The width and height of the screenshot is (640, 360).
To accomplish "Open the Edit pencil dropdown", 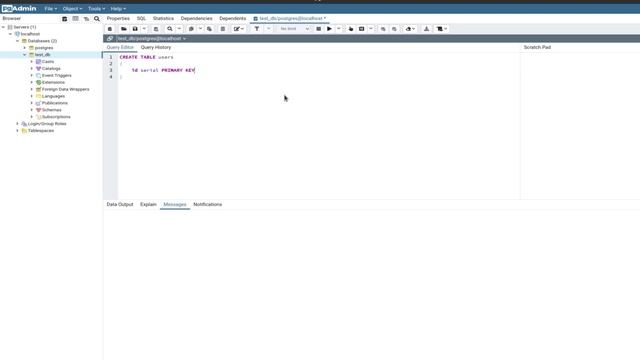I will coord(239,29).
